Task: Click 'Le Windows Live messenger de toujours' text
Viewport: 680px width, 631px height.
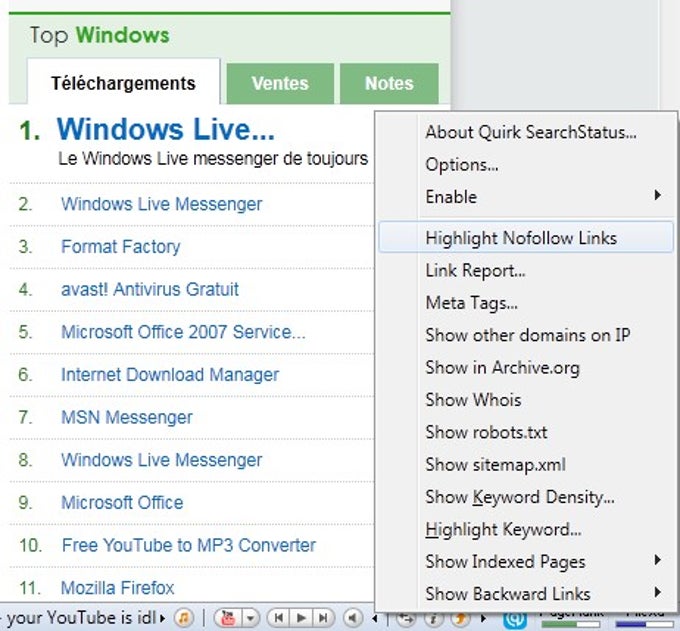Action: 213,159
